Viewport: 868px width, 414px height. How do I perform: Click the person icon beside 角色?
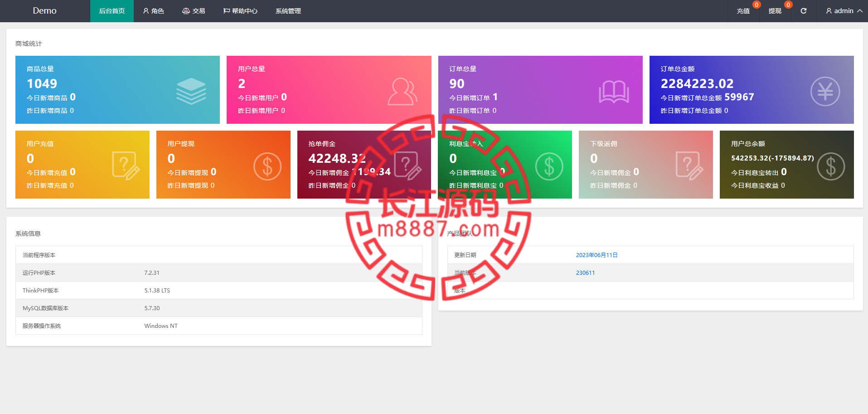coord(146,11)
